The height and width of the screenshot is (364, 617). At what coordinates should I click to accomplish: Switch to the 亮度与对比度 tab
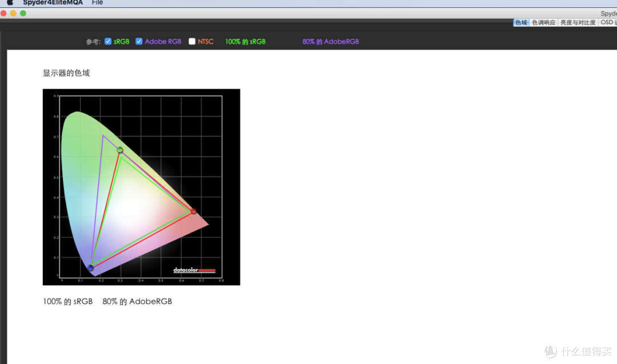tap(578, 22)
